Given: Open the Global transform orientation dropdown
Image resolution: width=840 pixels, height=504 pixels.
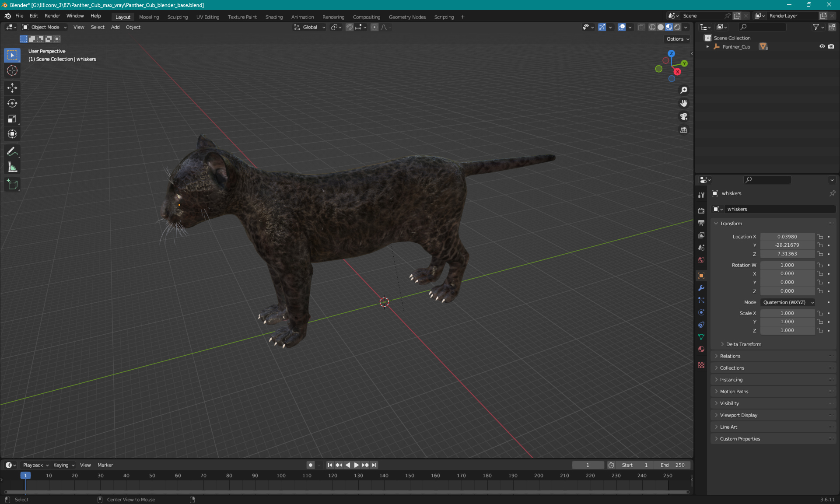Looking at the screenshot, I should coord(310,27).
